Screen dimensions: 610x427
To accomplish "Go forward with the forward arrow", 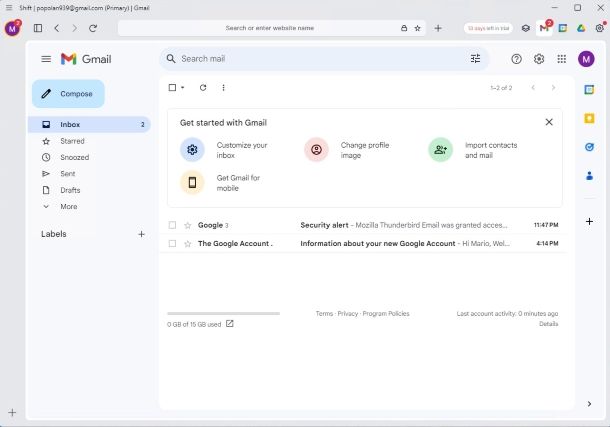I will pos(74,28).
